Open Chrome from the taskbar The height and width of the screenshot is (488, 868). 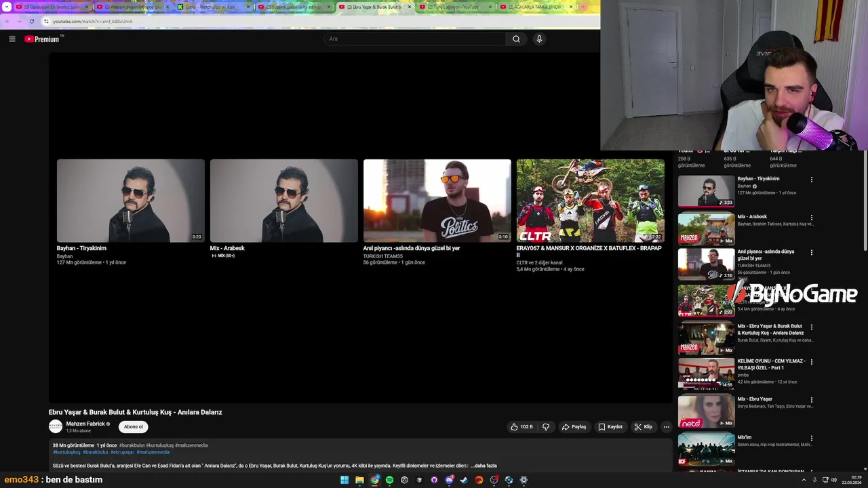[x=374, y=480]
